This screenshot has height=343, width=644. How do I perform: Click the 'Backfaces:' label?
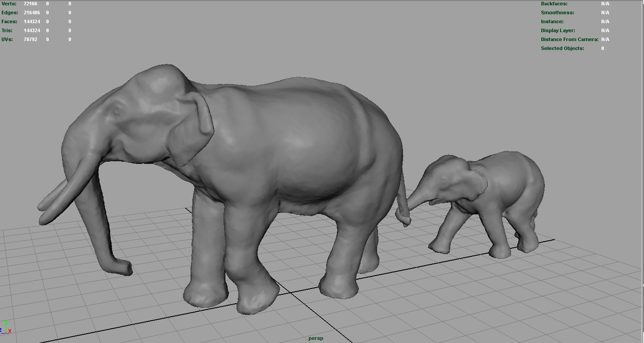[554, 4]
